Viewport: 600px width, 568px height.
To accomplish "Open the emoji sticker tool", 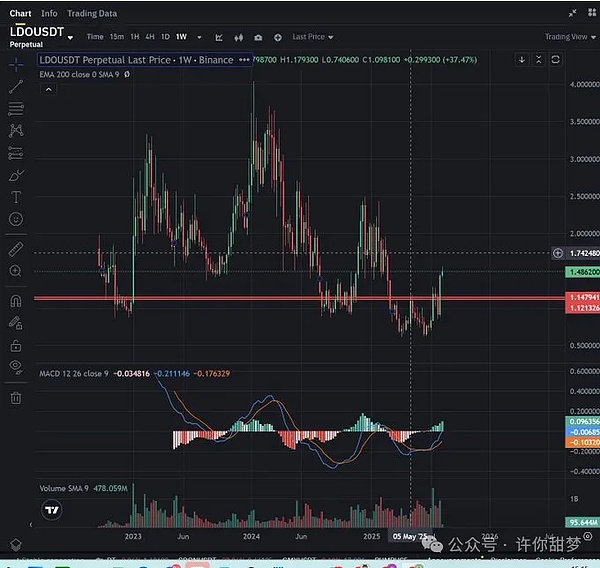I will point(16,219).
